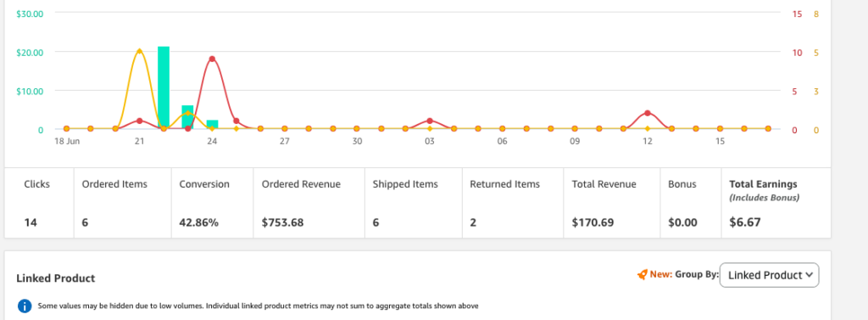868x320 pixels.
Task: Click the tallest teal bar on 22 June
Action: click(164, 87)
